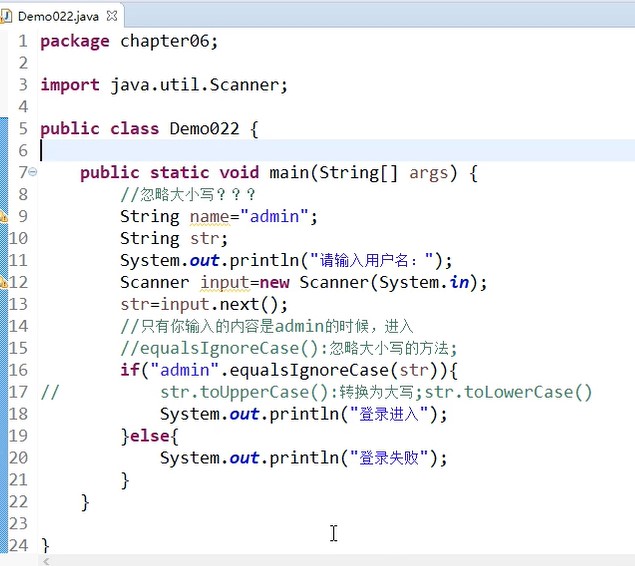Screen dimensions: 635x566
Task: Click class name 'Demo022' on line 5
Action: [x=205, y=129]
